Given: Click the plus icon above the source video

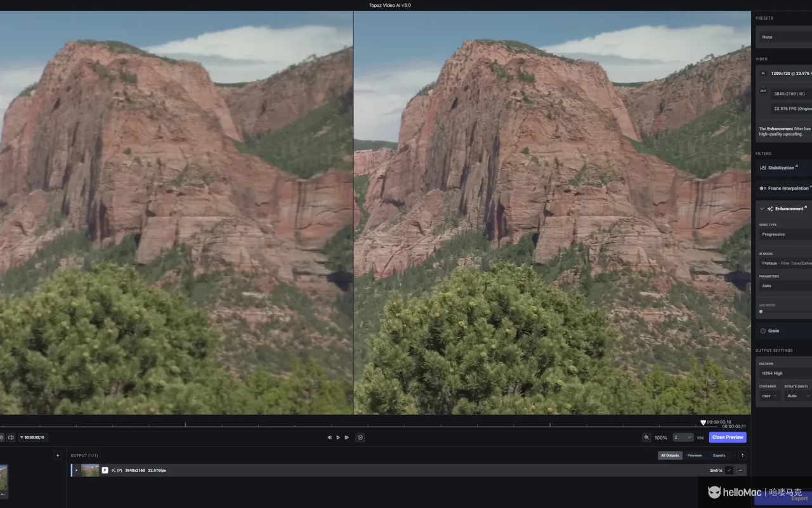Looking at the screenshot, I should pyautogui.click(x=58, y=455).
